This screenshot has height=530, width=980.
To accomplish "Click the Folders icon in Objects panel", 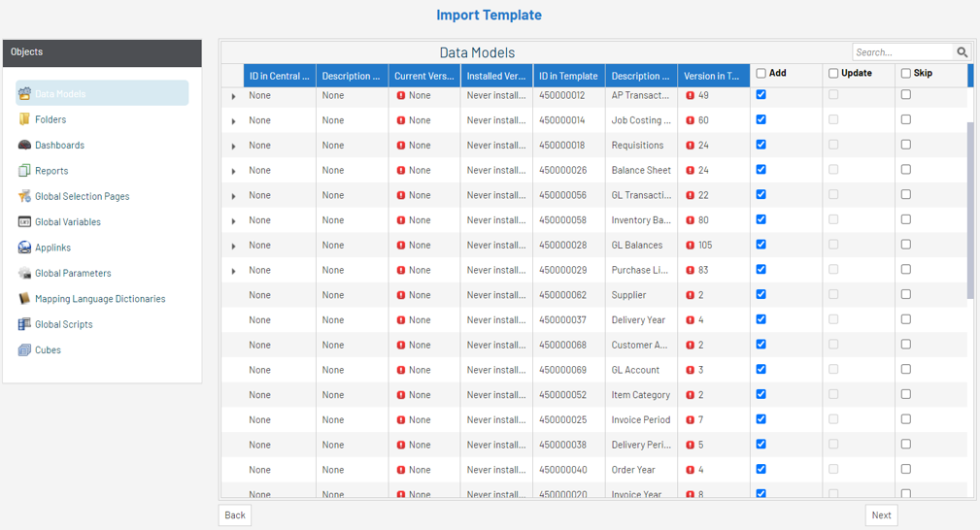I will click(x=24, y=119).
